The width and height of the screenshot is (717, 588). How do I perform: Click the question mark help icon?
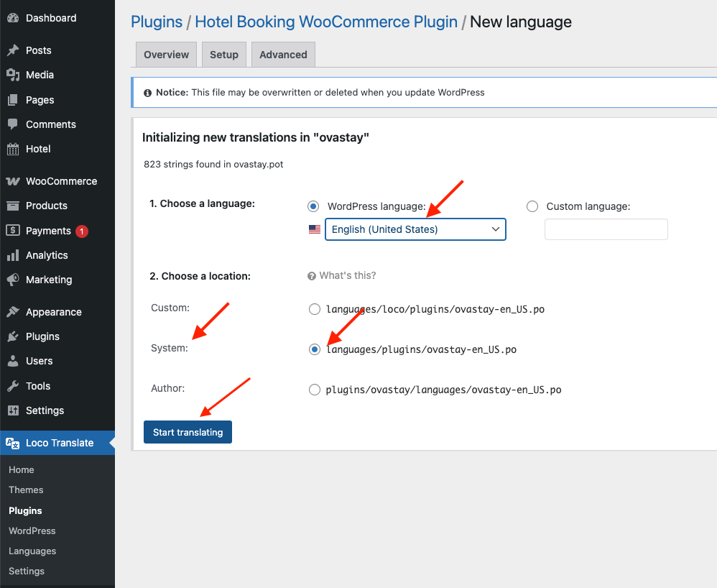tap(312, 276)
